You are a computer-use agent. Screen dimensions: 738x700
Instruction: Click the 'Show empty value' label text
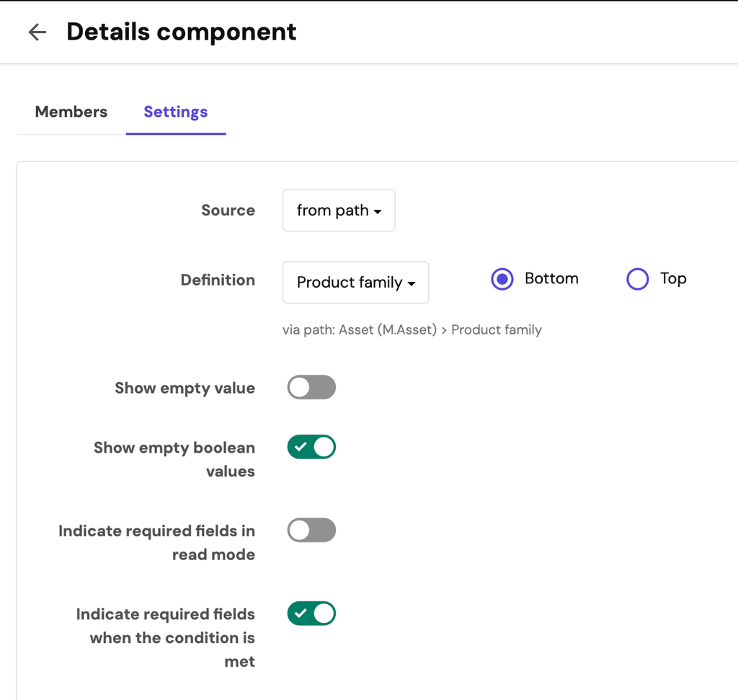tap(184, 388)
